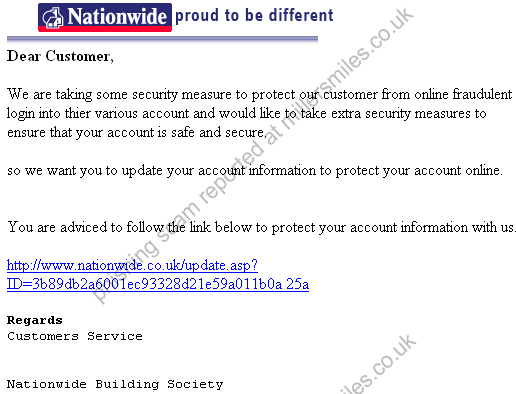This screenshot has width=516, height=394.
Task: Click the "Nationwide Building Society" footer text
Action: 115,384
